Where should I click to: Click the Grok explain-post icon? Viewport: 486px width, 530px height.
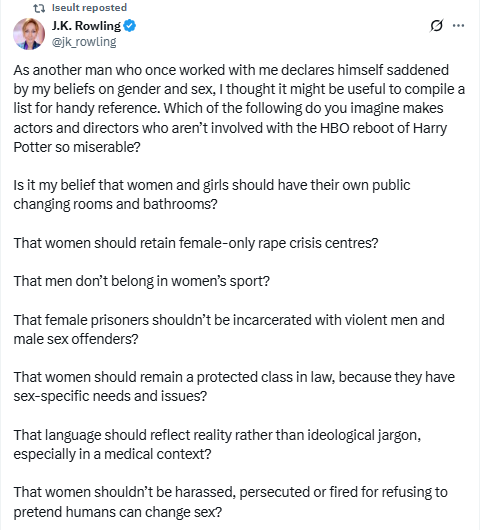pos(436,26)
